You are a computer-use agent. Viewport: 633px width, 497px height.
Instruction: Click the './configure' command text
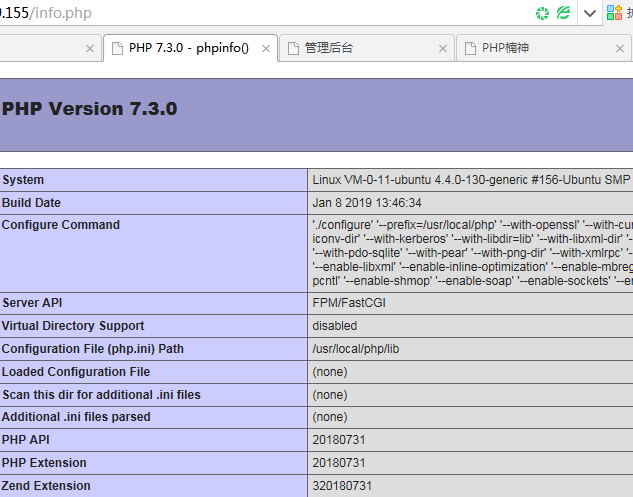[342, 225]
